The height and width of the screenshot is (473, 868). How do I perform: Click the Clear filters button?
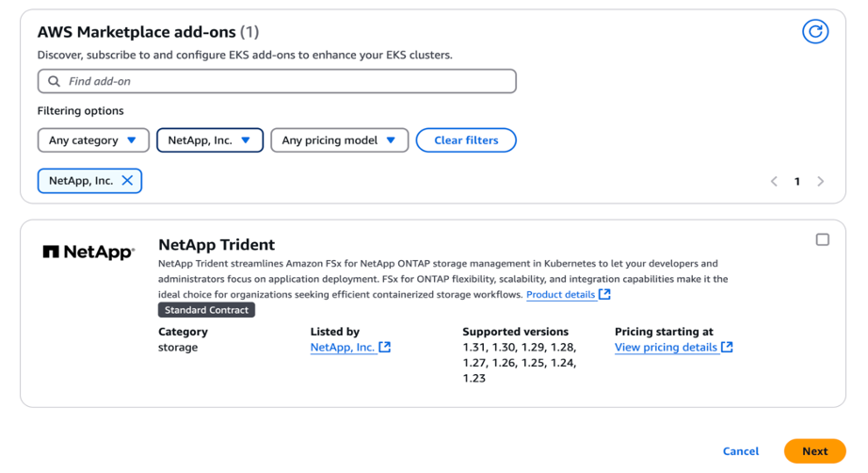(466, 140)
